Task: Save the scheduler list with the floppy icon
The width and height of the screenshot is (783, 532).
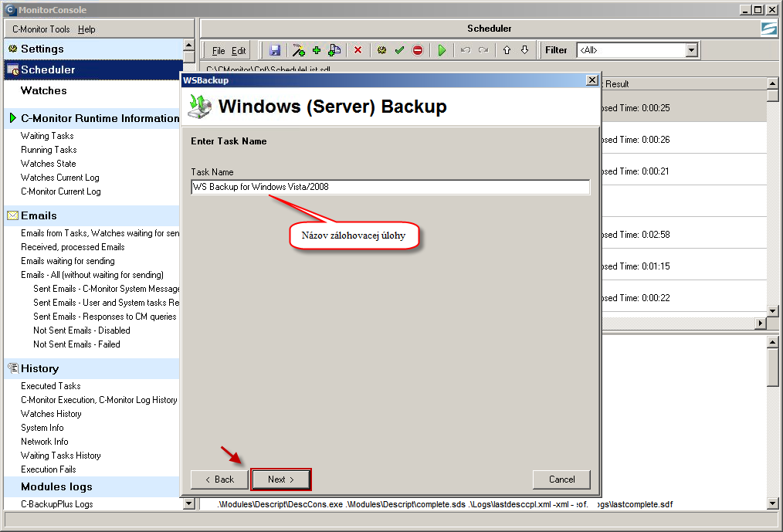Action: coord(275,50)
